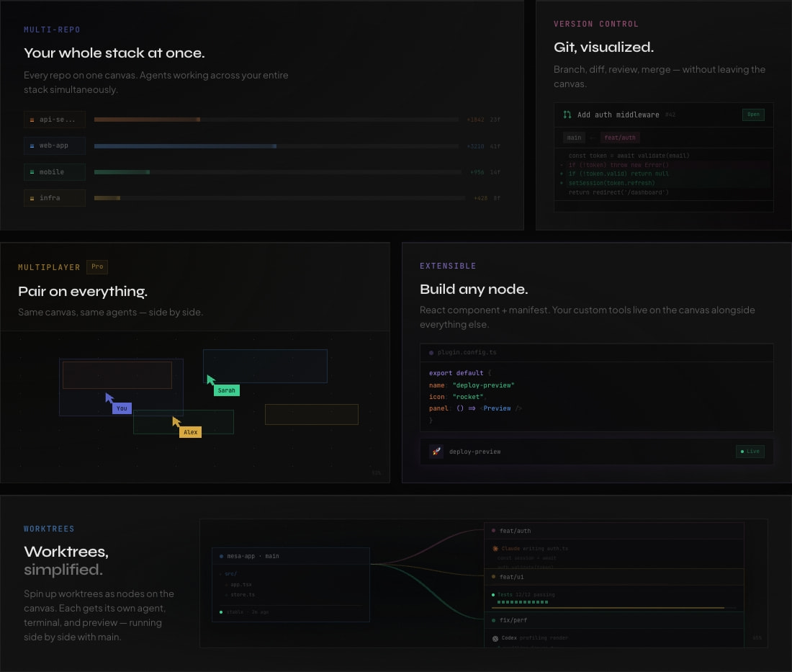Select the api-se... repo chip

click(55, 120)
